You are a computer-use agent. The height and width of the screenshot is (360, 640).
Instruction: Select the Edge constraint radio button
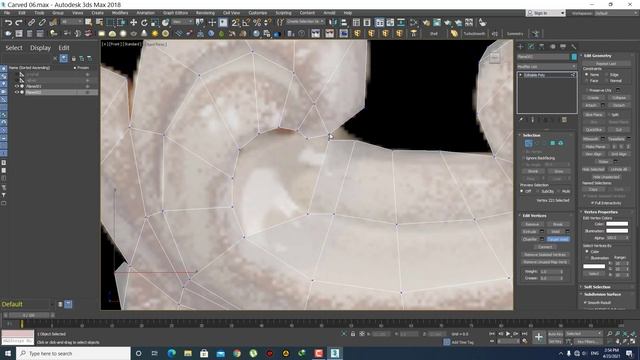click(x=607, y=75)
